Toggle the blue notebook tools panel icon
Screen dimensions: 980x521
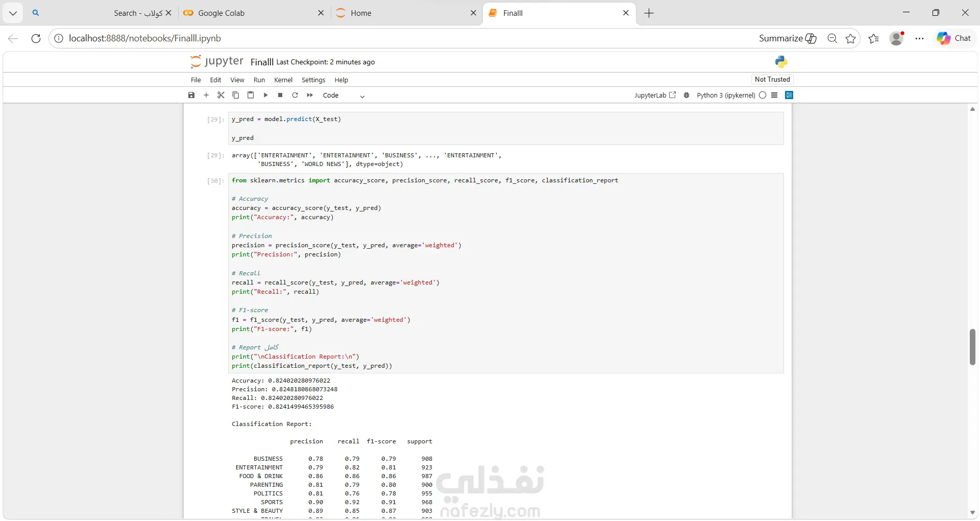[789, 95]
